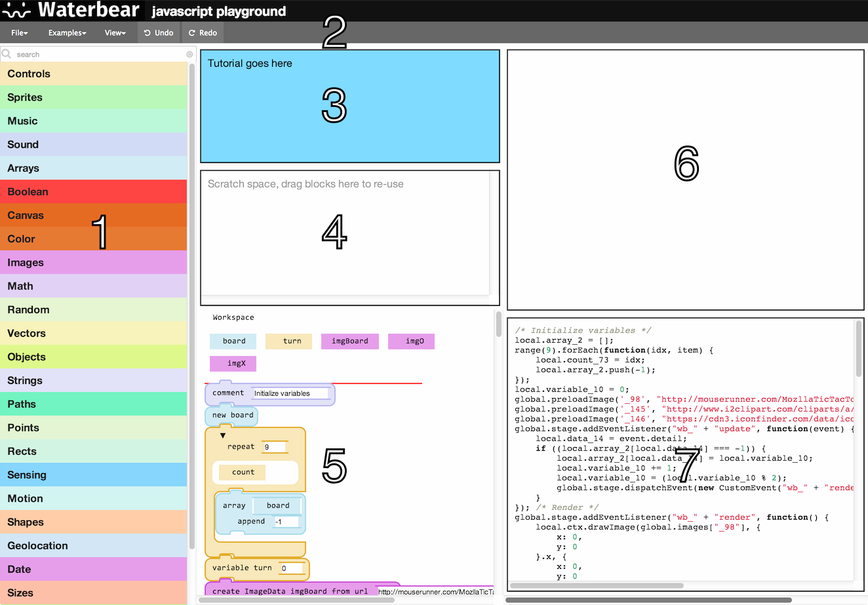Click the comment text field 'Initialize variables'
Image resolution: width=868 pixels, height=605 pixels.
(291, 393)
